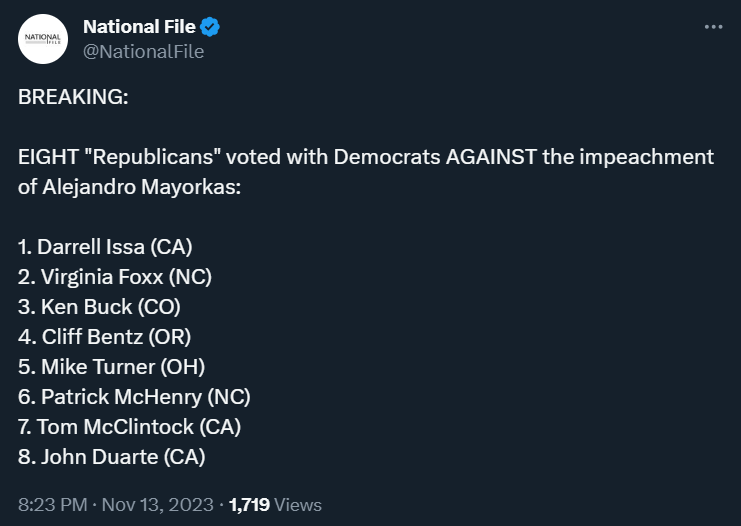Open the National File profile avatar

43,39
